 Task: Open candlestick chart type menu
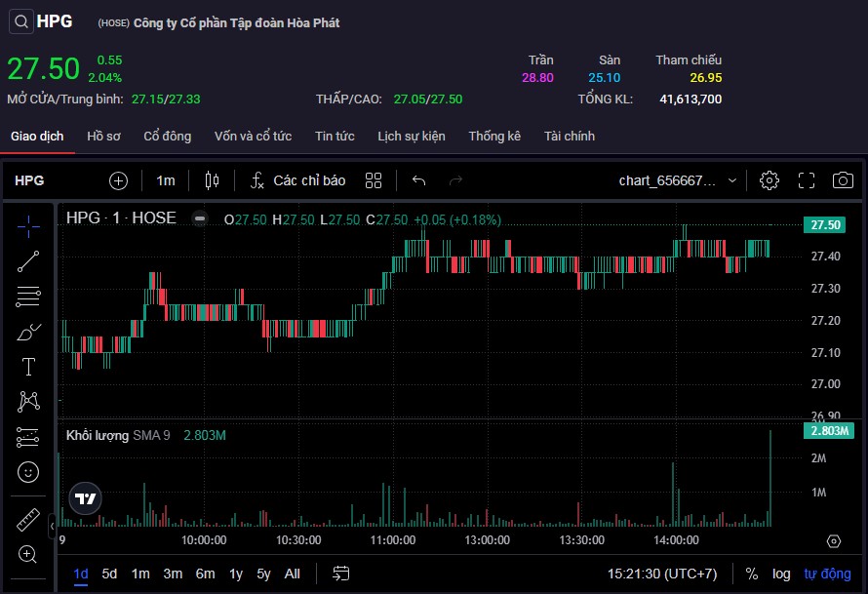pos(213,180)
